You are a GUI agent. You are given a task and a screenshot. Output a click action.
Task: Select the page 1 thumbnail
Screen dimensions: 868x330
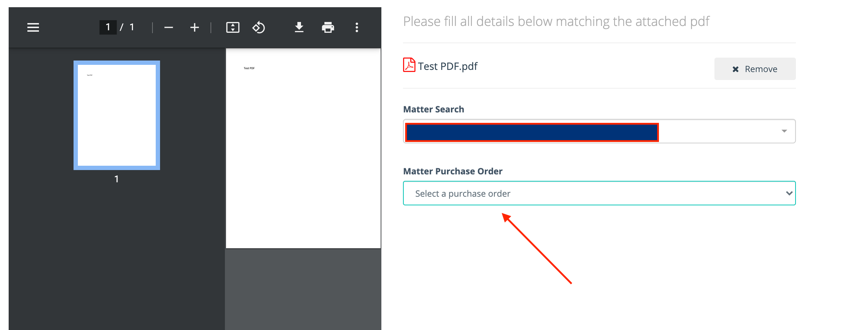(x=117, y=115)
